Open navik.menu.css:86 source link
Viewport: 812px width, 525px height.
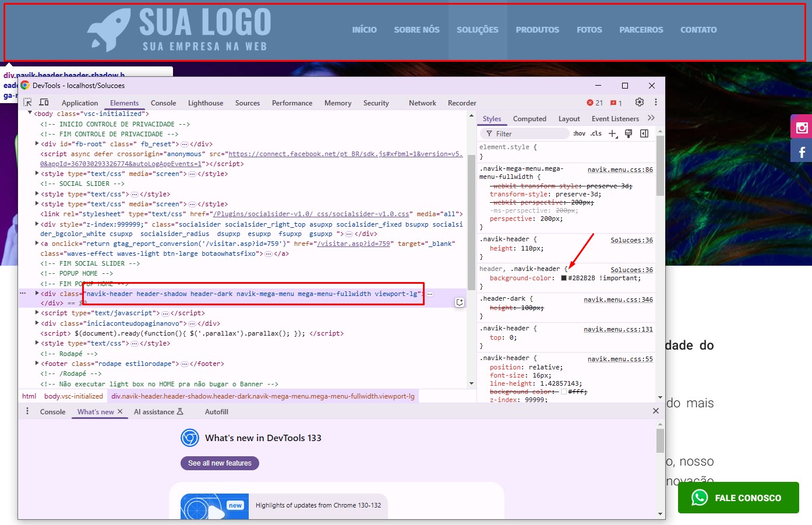[620, 170]
